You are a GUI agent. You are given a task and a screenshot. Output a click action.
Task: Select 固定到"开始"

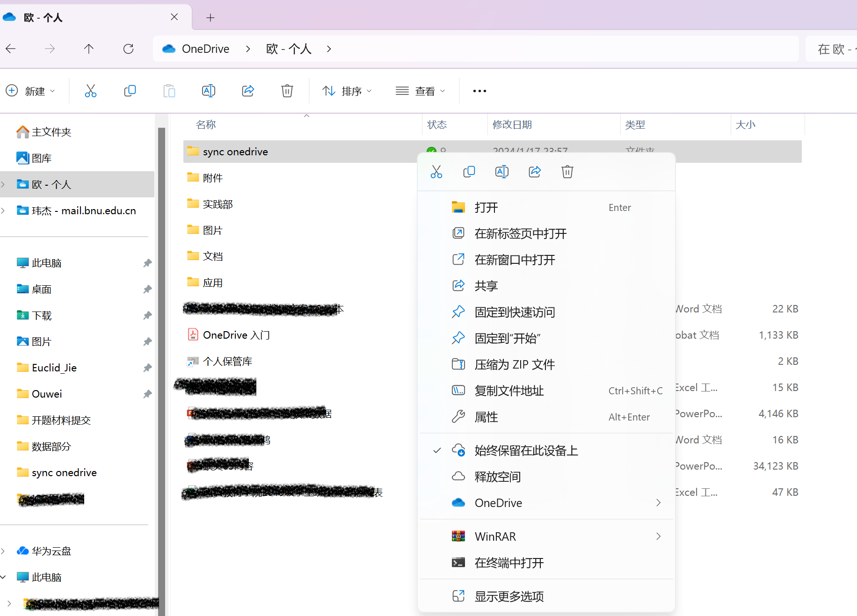coord(546,338)
